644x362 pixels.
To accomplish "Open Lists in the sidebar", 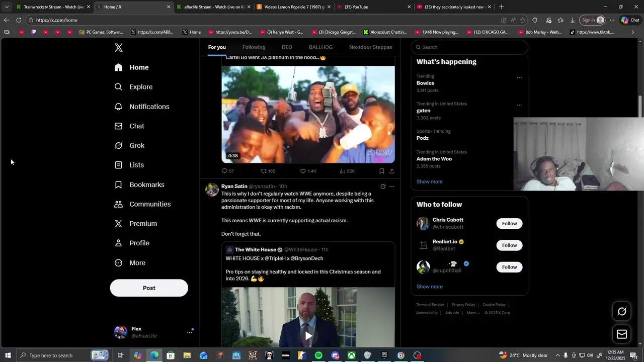I will [x=129, y=165].
